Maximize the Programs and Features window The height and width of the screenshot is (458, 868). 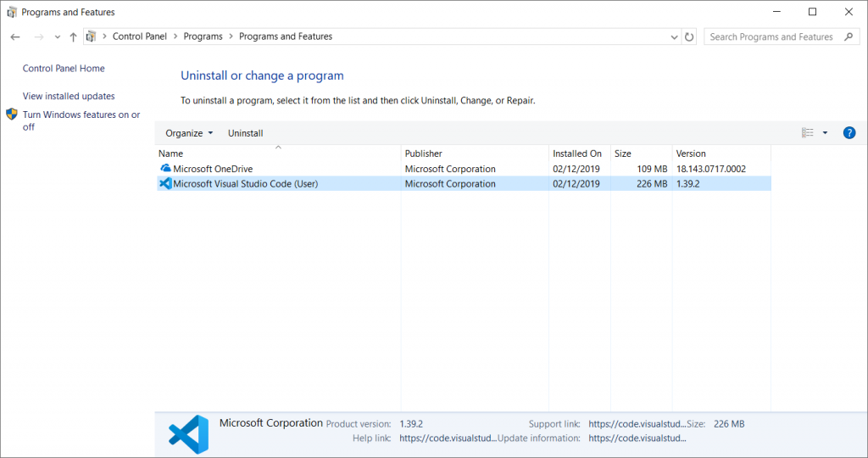tap(812, 12)
